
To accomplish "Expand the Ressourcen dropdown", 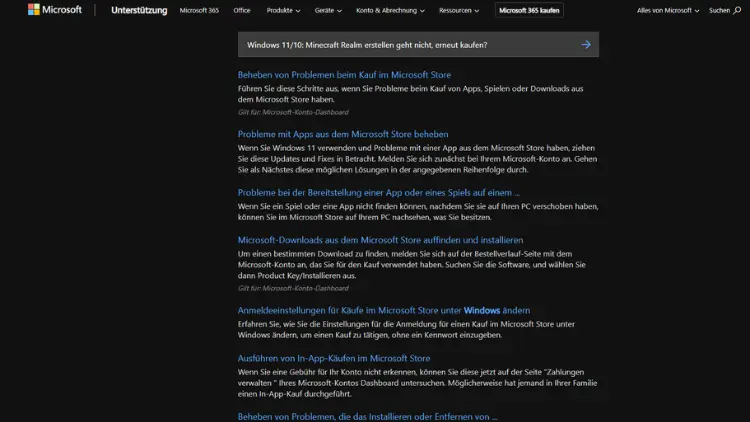I will (459, 10).
